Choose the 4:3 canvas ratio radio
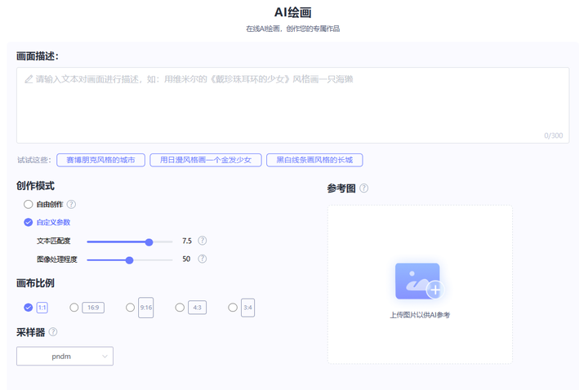Image resolution: width=588 pixels, height=390 pixels. (180, 308)
